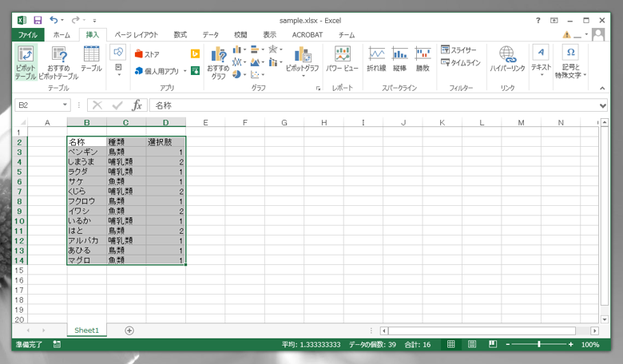
Task: Zoom out with the minus button
Action: pyautogui.click(x=508, y=344)
